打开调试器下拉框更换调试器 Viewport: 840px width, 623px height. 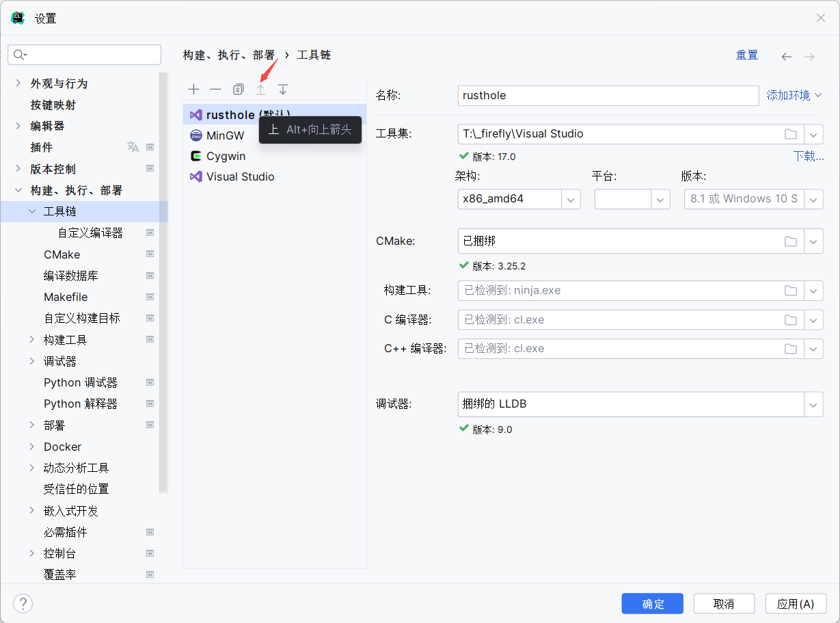[813, 403]
